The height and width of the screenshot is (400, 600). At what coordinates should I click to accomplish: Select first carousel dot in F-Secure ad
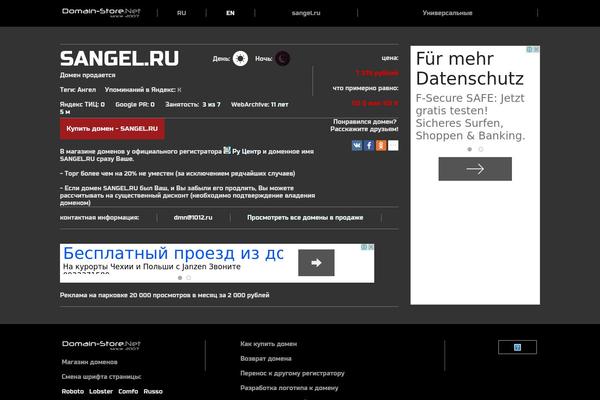click(470, 149)
